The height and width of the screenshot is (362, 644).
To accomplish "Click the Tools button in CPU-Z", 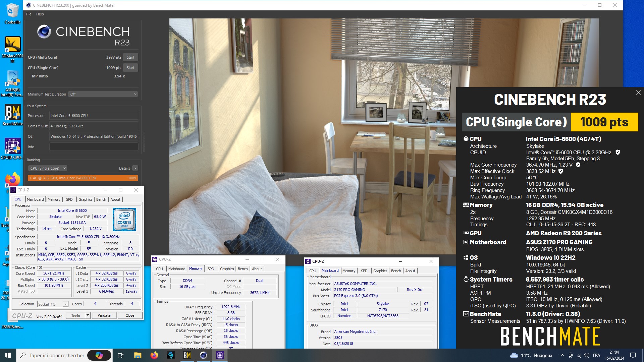I will (75, 315).
